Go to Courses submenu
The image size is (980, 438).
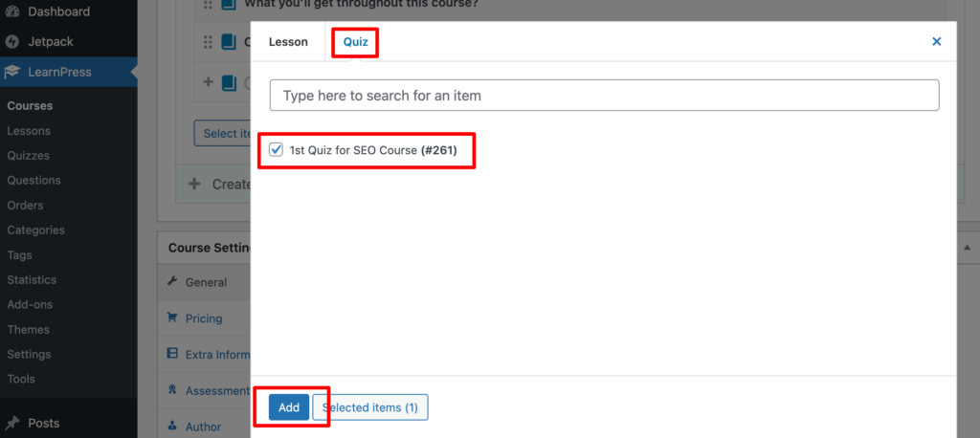[x=30, y=106]
